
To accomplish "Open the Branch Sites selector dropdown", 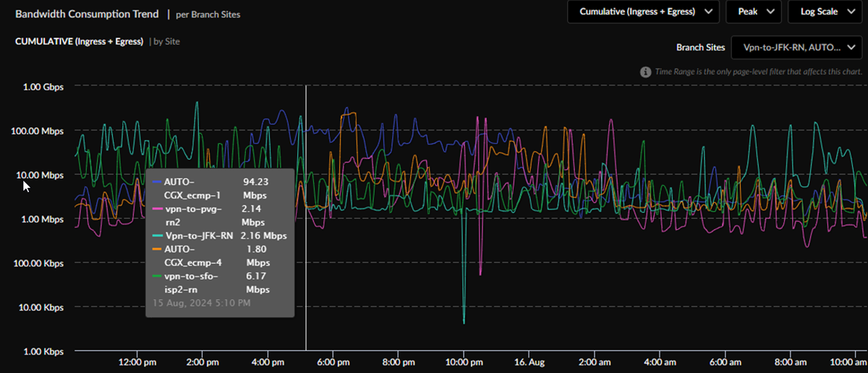I will 796,48.
